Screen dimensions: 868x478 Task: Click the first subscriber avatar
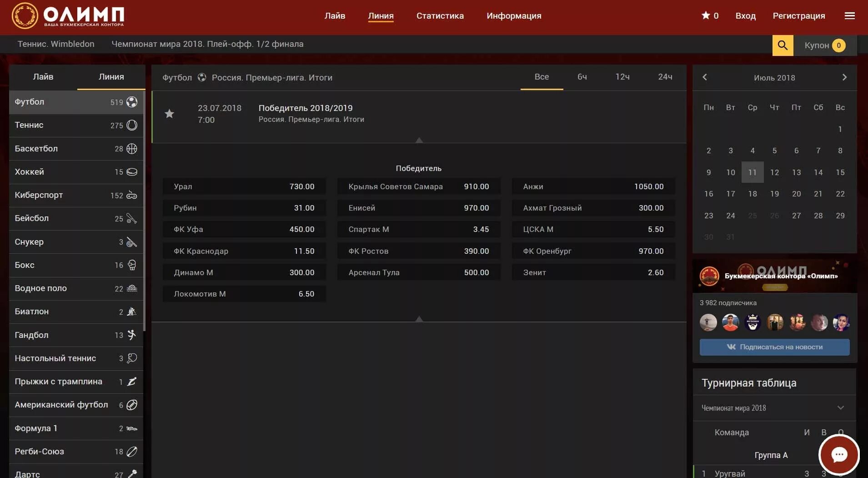pos(708,322)
